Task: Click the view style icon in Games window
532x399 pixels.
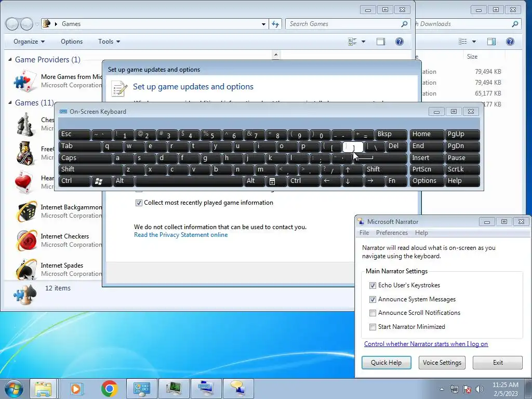Action: click(x=352, y=42)
